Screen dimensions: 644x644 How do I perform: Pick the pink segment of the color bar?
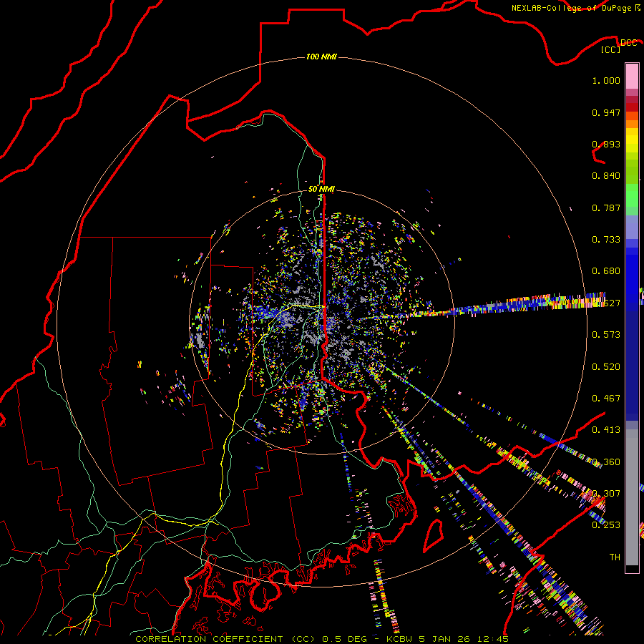coord(632,77)
